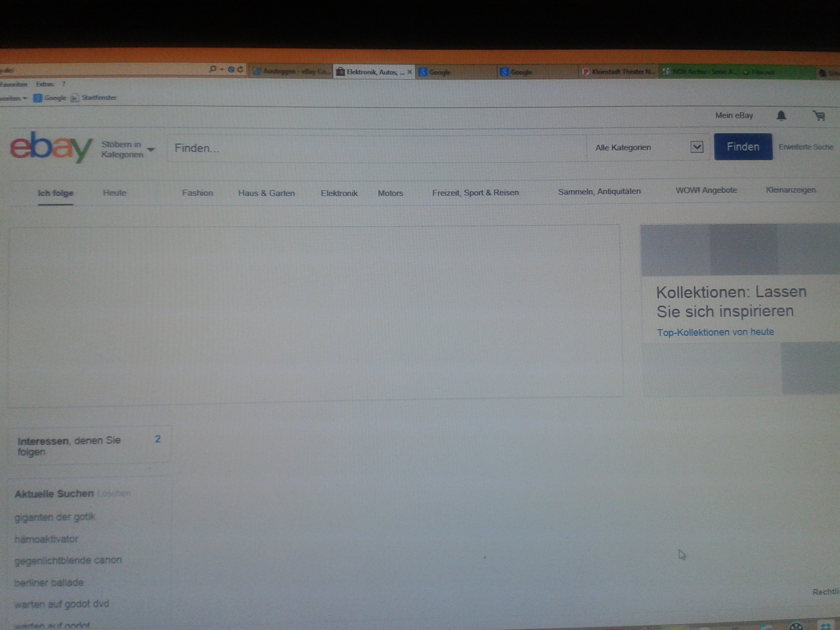Screen dimensions: 840x630
Task: Click the magnifier search icon in the browser
Action: pos(213,69)
